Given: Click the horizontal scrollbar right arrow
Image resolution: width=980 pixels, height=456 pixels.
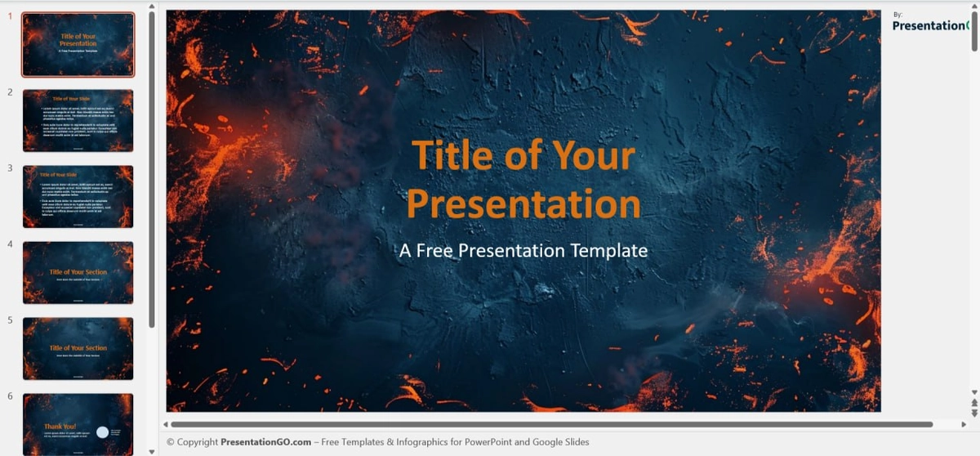Looking at the screenshot, I should coord(963,424).
